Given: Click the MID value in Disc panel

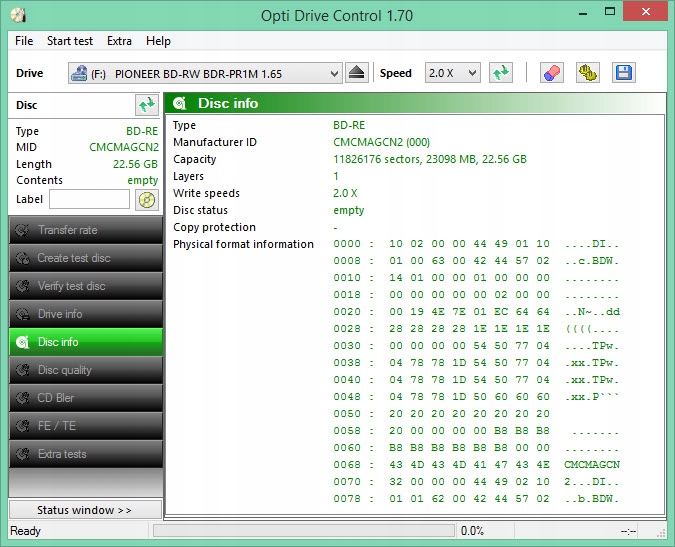Looking at the screenshot, I should coord(124,147).
